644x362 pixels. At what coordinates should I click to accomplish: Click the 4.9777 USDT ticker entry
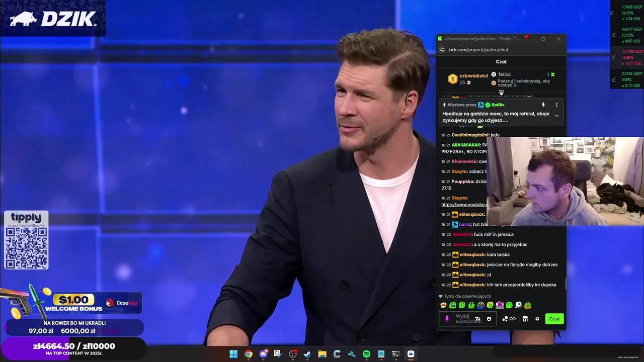(631, 35)
